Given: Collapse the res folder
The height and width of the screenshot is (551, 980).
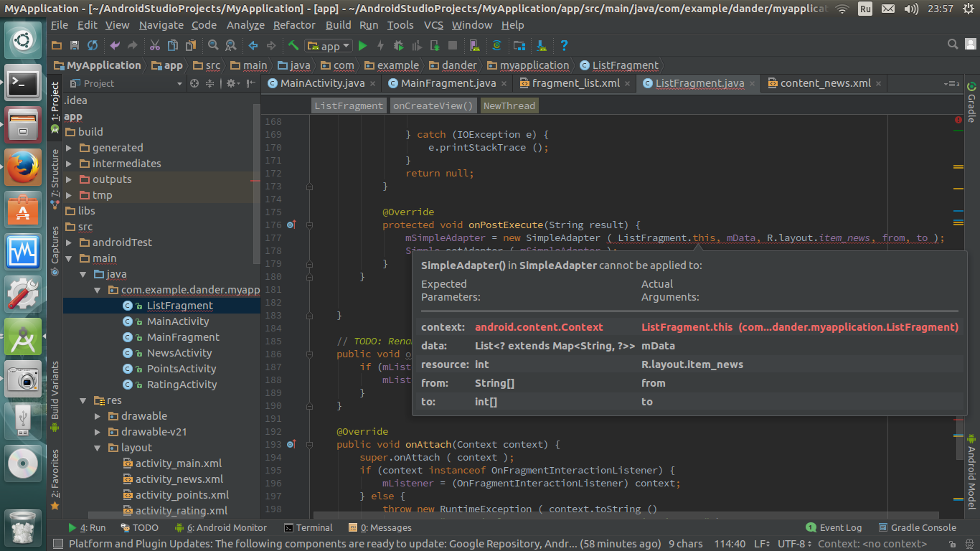Looking at the screenshot, I should point(83,400).
